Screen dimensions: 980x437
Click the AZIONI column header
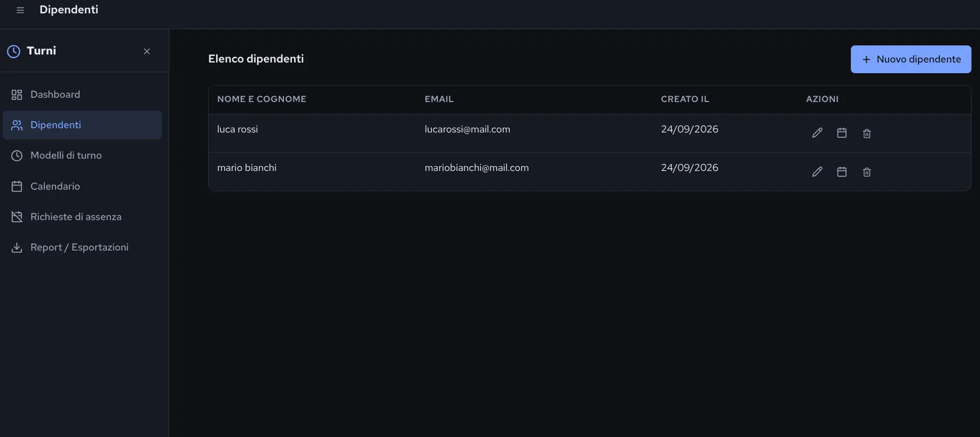click(822, 99)
